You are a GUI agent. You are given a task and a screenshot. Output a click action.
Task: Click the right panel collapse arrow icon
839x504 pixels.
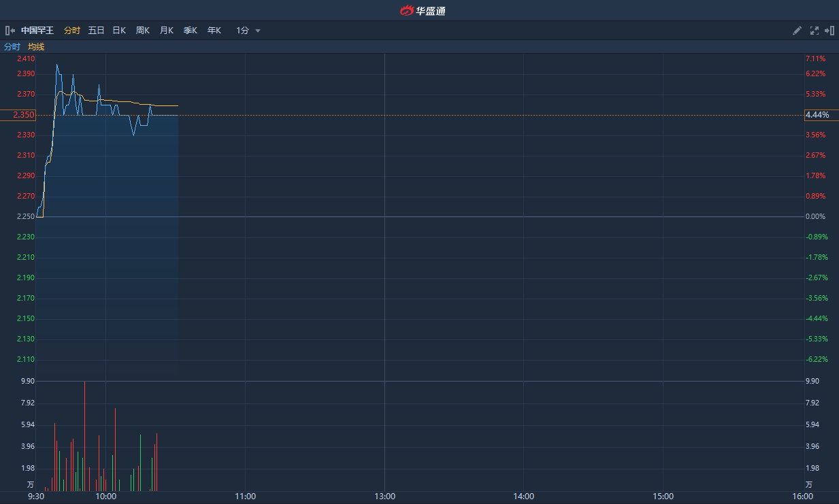[829, 31]
